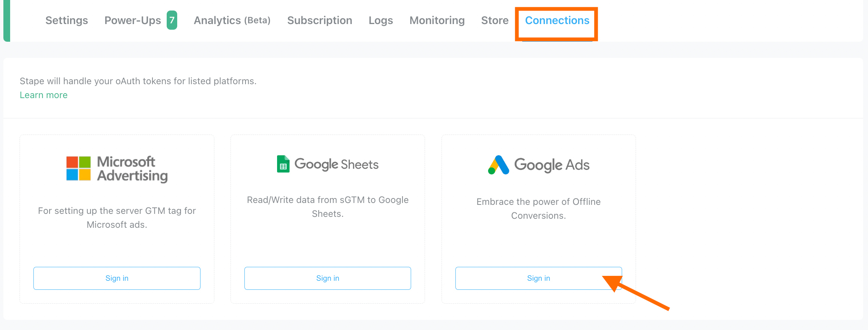Switch to the Power-Ups tab
This screenshot has height=330, width=868.
pyautogui.click(x=133, y=20)
